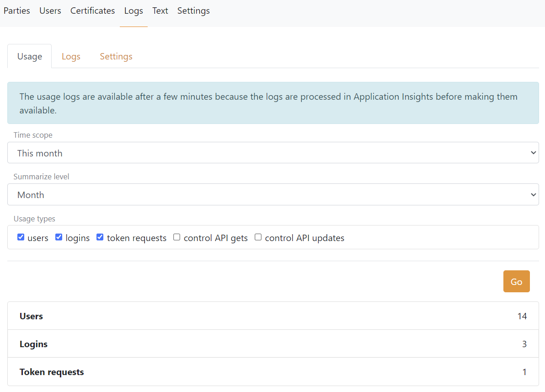Click the Summarize level dropdown arrow
545x392 pixels.
[x=533, y=194]
